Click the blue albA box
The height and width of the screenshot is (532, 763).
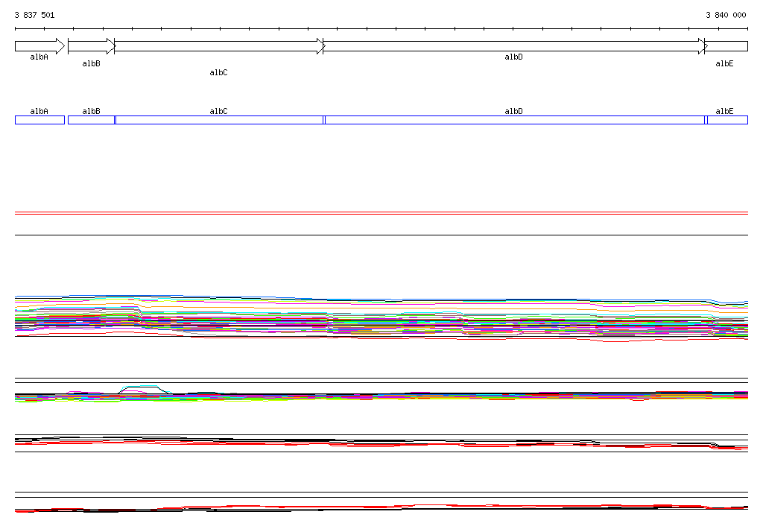40,120
